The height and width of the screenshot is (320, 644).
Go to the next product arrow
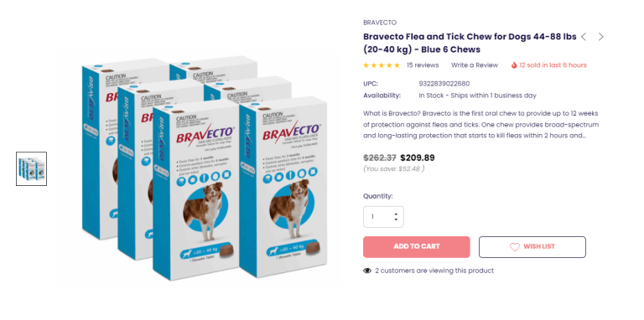tap(601, 37)
